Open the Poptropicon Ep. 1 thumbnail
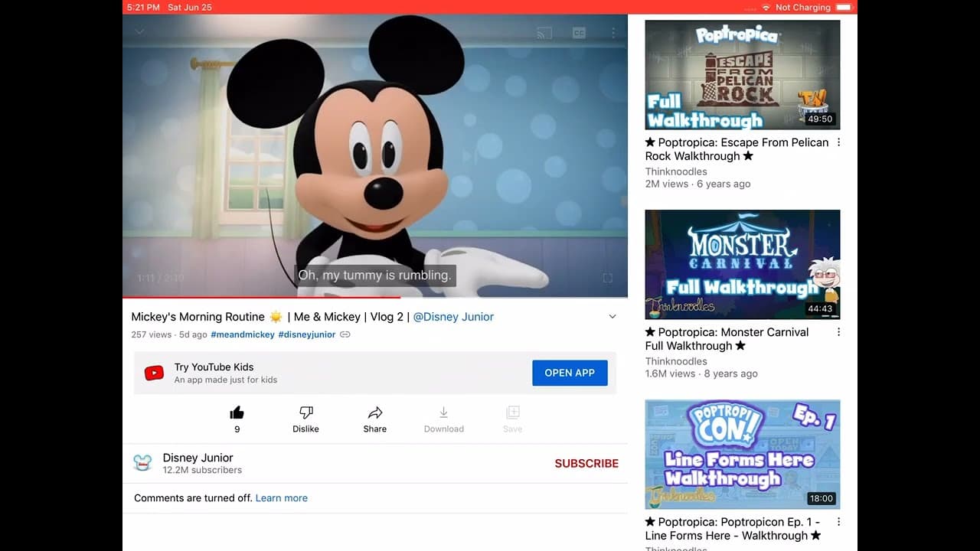This screenshot has width=980, height=551. [x=743, y=455]
